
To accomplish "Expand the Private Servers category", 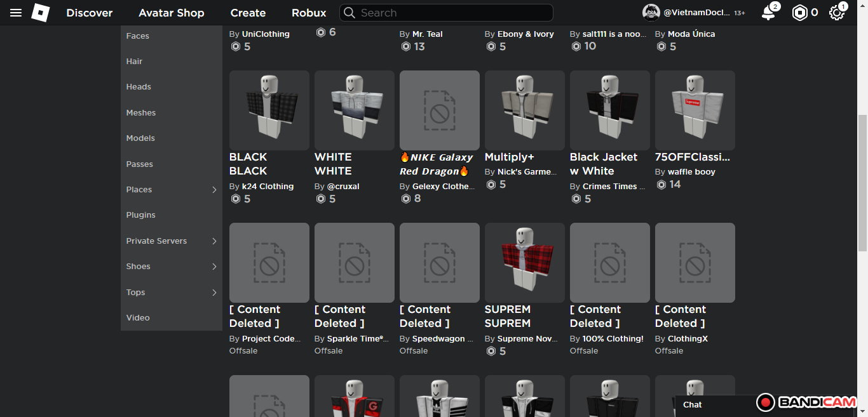I will pyautogui.click(x=214, y=241).
